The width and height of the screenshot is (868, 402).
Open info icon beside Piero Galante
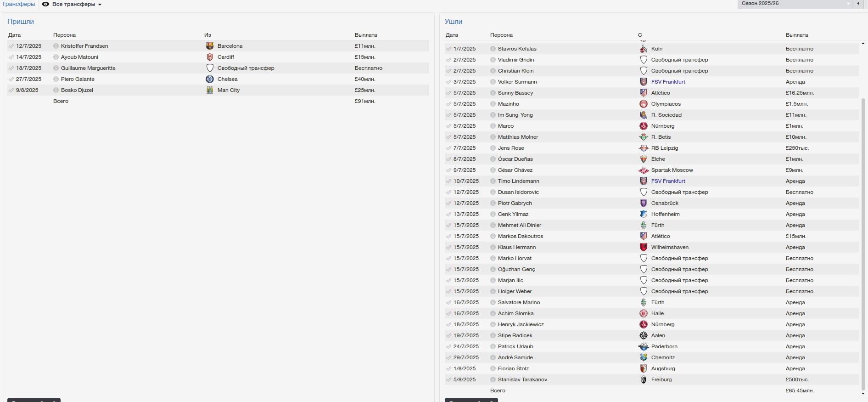(56, 79)
